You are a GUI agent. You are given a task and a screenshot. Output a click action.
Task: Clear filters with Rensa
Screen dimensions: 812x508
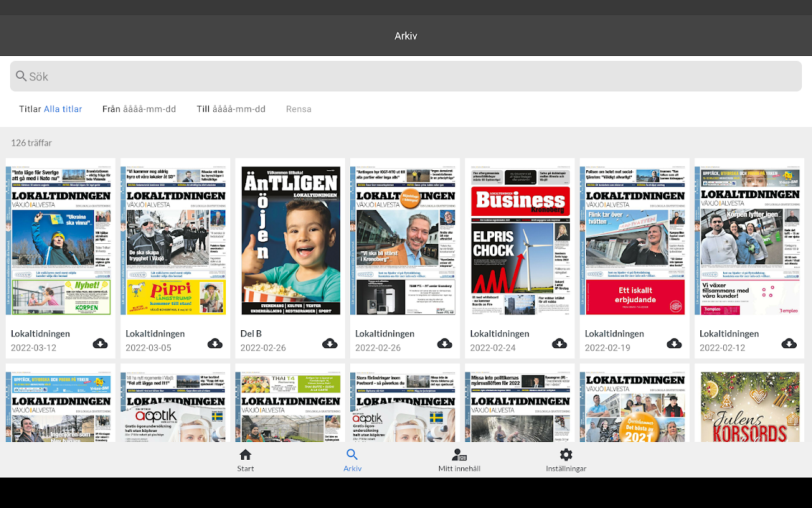pyautogui.click(x=299, y=109)
